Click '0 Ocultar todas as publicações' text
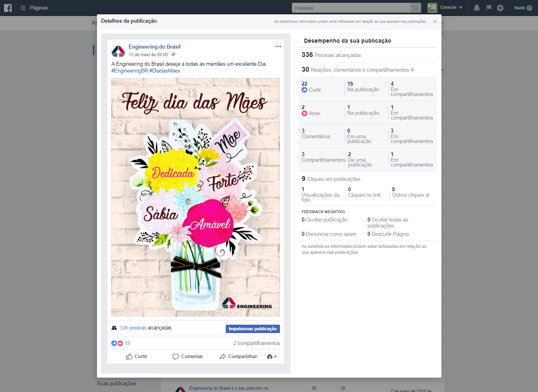Screen dimensions: 538x392 pos(388,223)
